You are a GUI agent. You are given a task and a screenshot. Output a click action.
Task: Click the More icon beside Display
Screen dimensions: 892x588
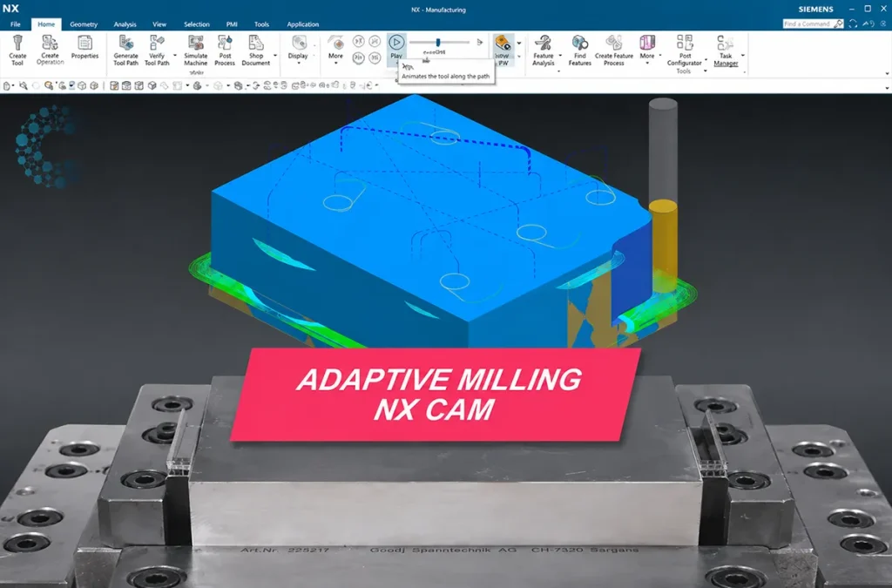[x=336, y=44]
